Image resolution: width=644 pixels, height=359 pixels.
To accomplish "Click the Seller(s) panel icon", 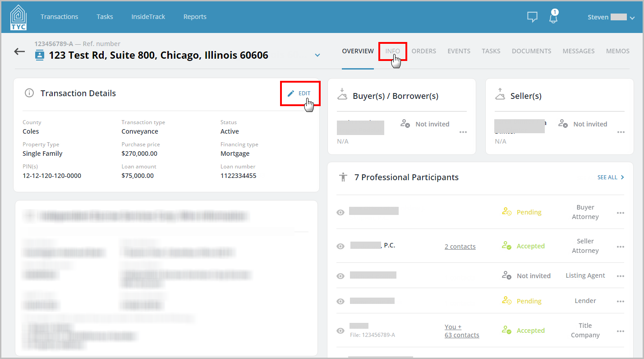I will (500, 95).
